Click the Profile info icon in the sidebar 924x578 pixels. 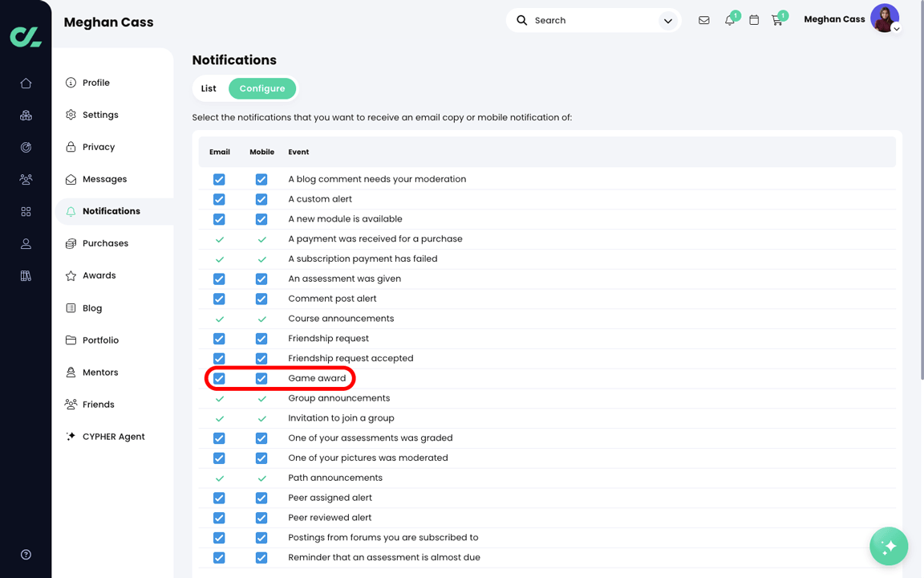(x=71, y=83)
